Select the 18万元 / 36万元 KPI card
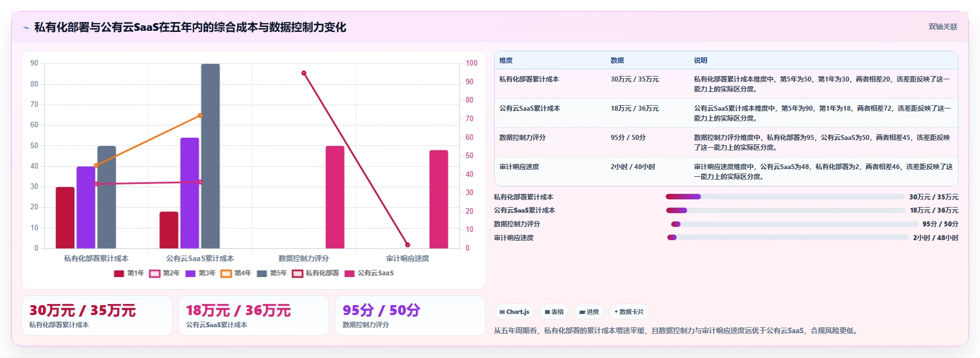Viewport: 980px width, 358px height. click(x=254, y=316)
